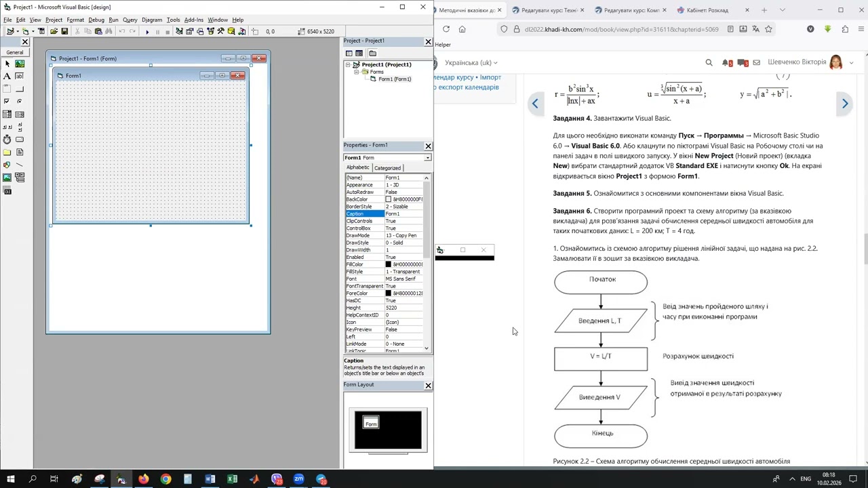
Task: Click the BackColor property color swatch
Action: [388, 199]
